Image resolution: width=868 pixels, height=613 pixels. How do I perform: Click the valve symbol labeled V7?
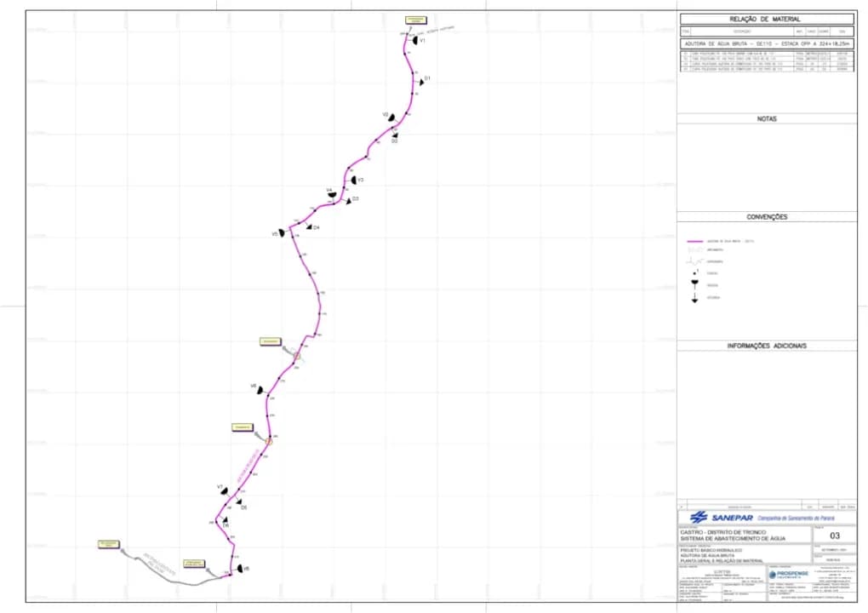pyautogui.click(x=224, y=491)
